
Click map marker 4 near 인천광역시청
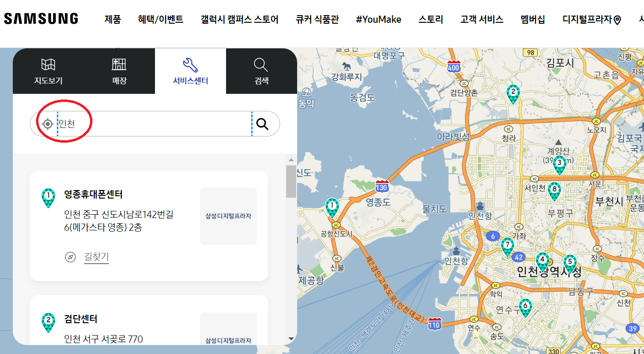(x=543, y=262)
